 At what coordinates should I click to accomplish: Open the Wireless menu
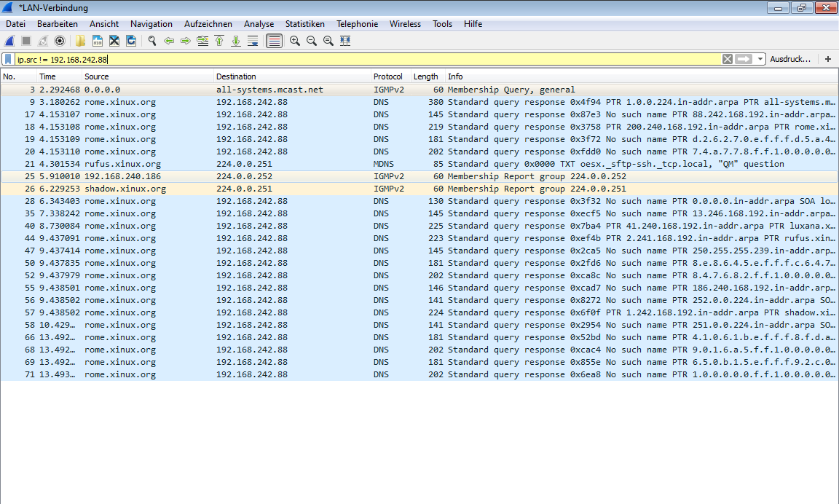coord(405,24)
